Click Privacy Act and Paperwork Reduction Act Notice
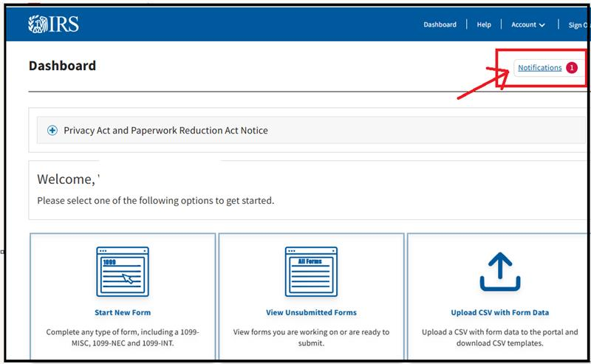This screenshot has height=364, width=591. [165, 131]
